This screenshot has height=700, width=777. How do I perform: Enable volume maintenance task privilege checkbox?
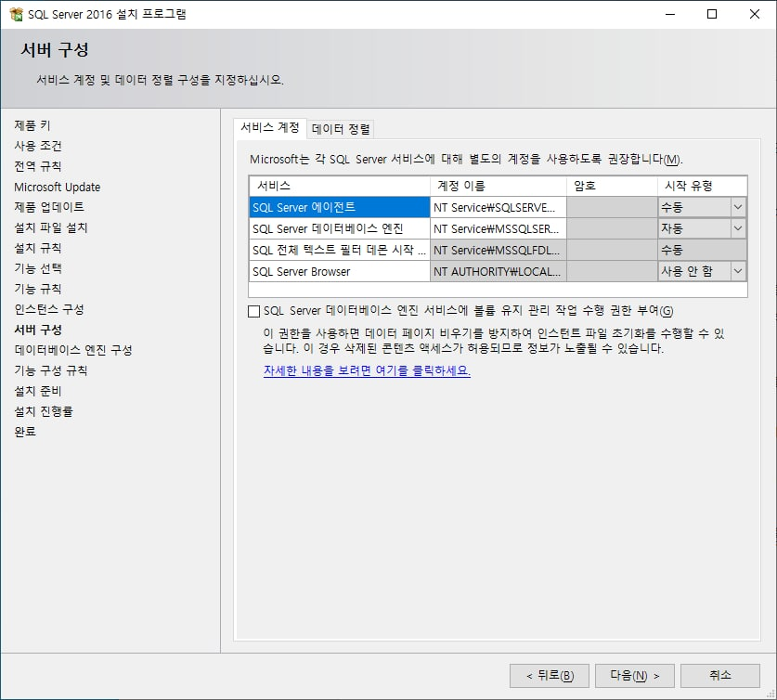pos(253,311)
